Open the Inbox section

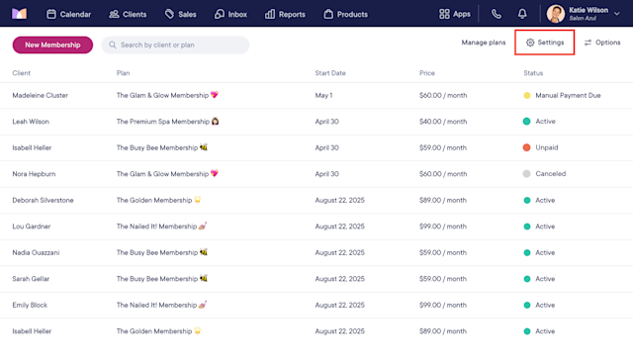(230, 14)
